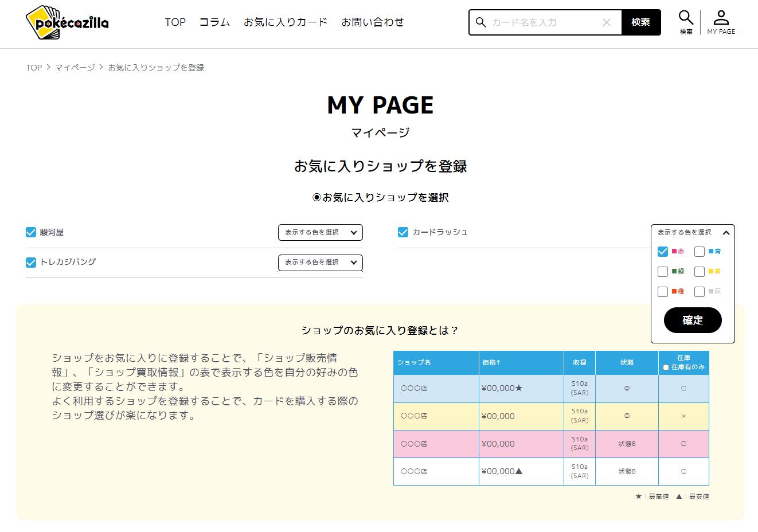Click 状態B cell in pink row

(627, 444)
